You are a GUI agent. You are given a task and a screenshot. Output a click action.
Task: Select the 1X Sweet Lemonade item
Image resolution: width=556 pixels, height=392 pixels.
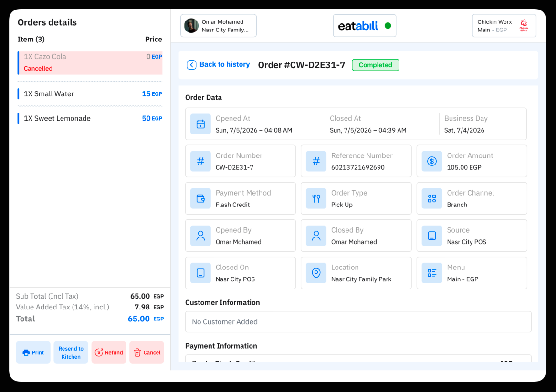click(90, 118)
